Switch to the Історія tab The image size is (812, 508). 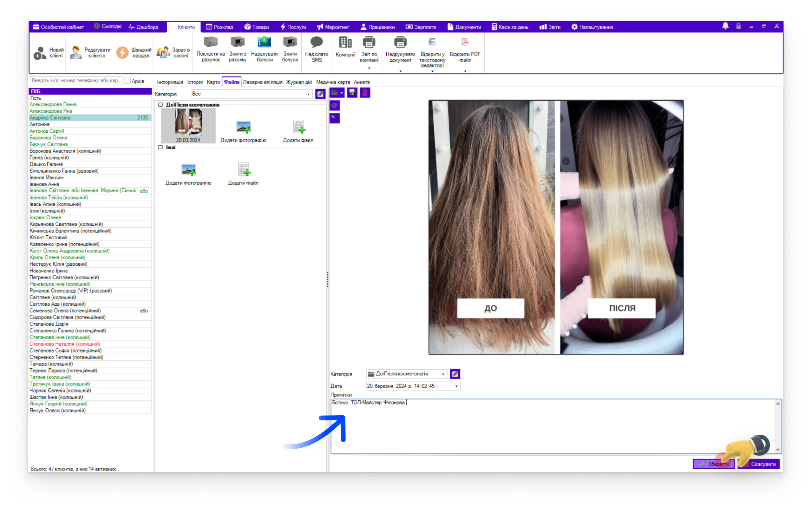click(x=195, y=82)
